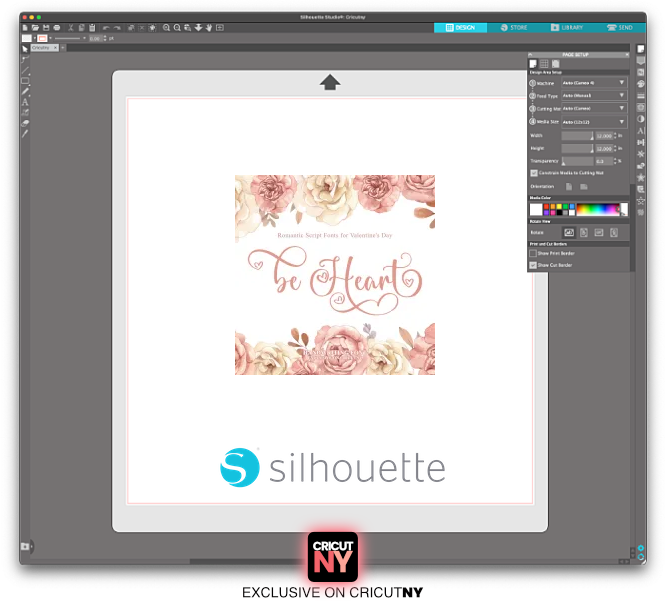Adjust the Height value stepper
Viewport: 665px width, 604px height.
(x=615, y=148)
